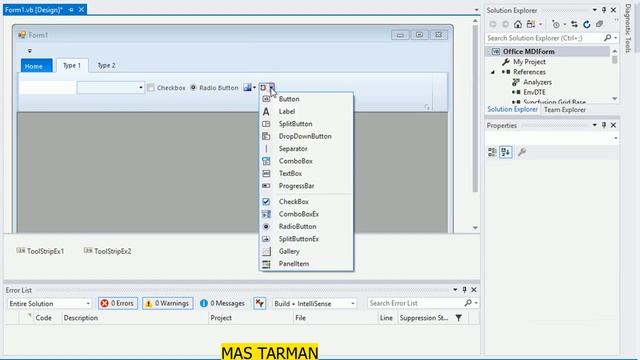Open the My Project tree item
This screenshot has height=360, width=640.
529,62
